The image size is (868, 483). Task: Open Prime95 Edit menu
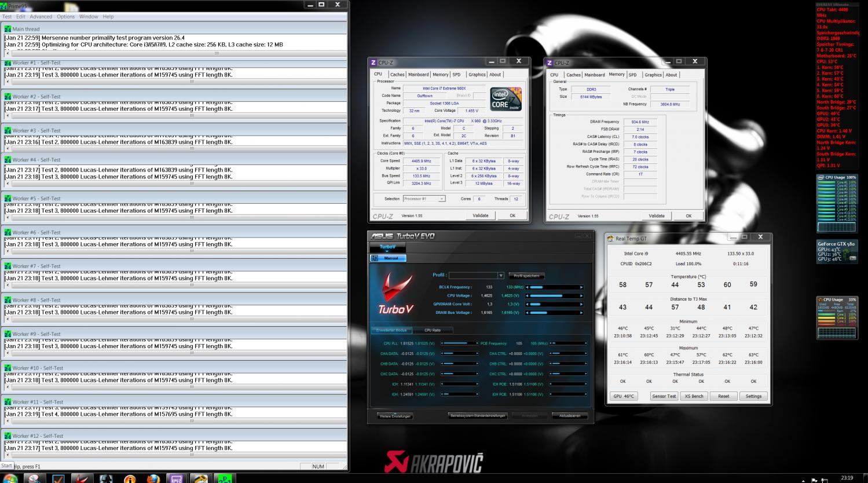coord(20,17)
